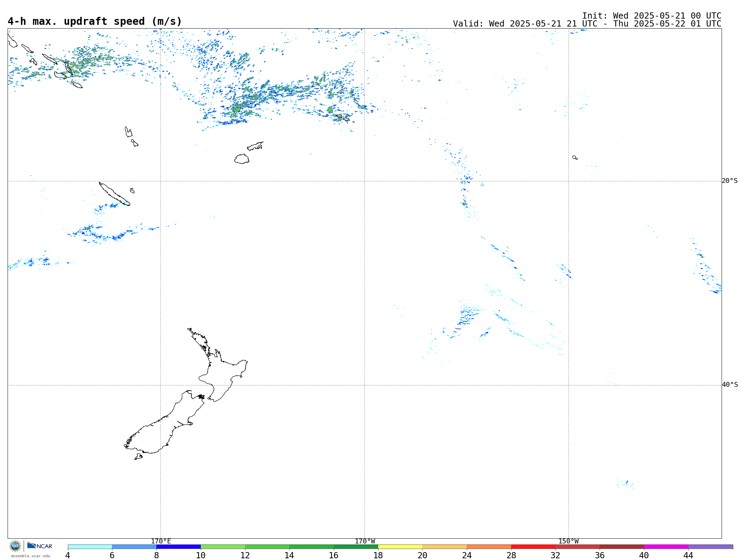Click the colorbar tick label 10
Screen dimensions: 744x560
point(201,555)
